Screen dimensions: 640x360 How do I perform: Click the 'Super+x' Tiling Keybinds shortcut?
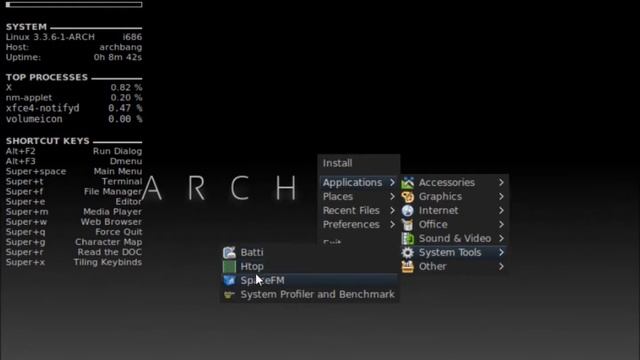tap(74, 262)
